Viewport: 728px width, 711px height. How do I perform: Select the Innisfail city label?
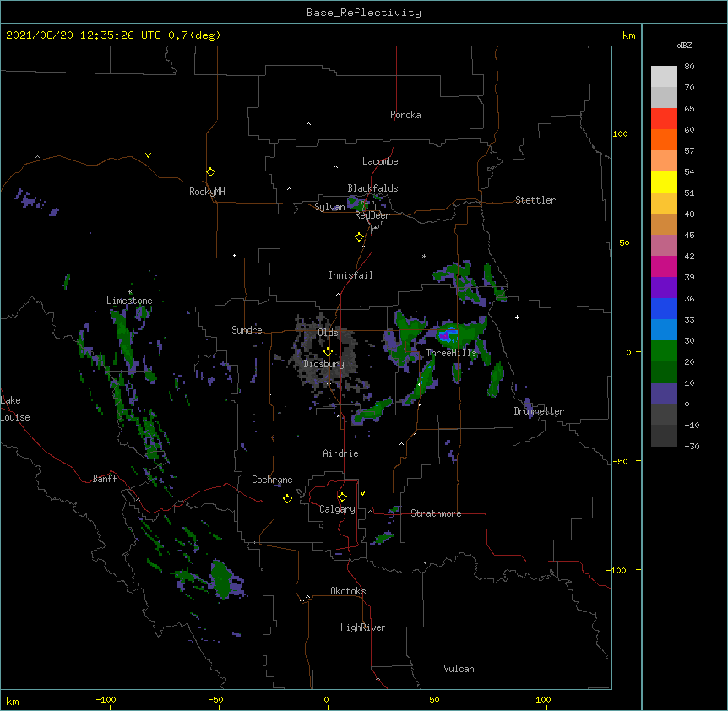[350, 275]
